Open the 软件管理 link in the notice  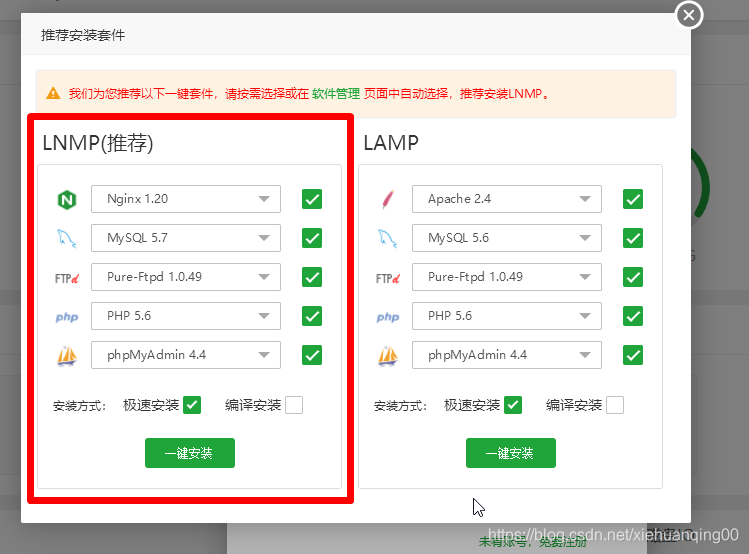click(x=336, y=94)
